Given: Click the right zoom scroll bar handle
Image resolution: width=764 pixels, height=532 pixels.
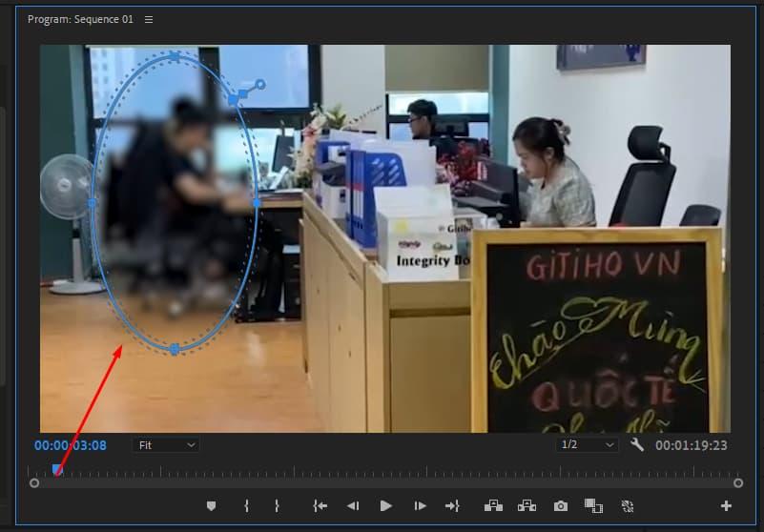Looking at the screenshot, I should tap(738, 482).
